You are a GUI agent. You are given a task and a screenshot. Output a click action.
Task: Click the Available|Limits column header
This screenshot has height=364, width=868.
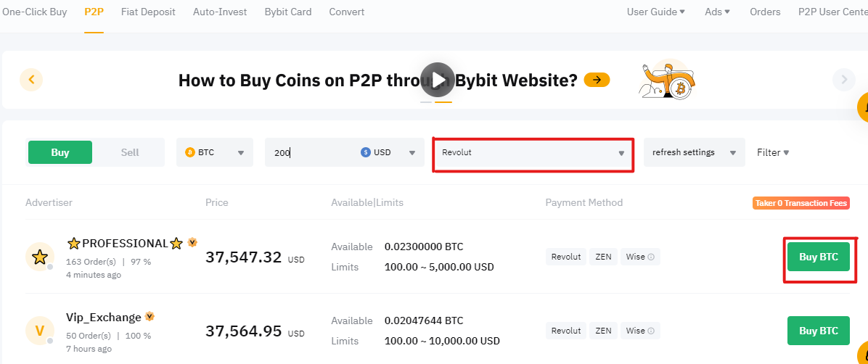pos(367,202)
